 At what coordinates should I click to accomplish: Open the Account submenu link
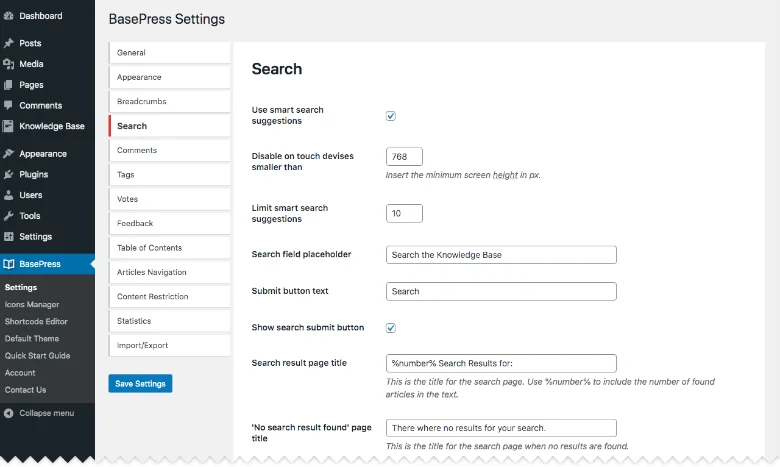point(20,373)
